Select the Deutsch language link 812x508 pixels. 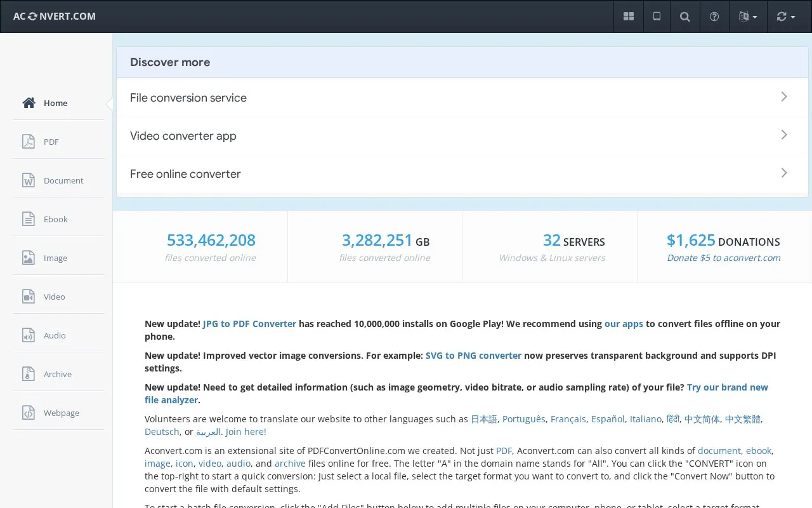pos(162,432)
